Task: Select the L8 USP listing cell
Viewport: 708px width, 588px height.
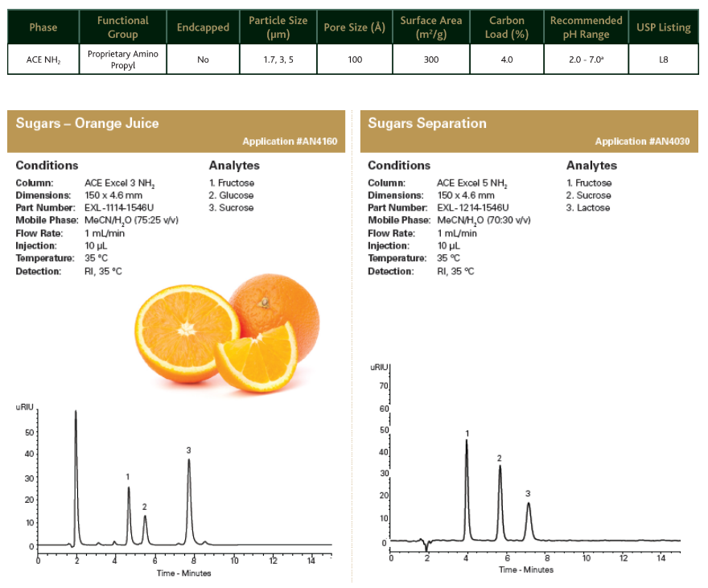Action: click(x=663, y=60)
